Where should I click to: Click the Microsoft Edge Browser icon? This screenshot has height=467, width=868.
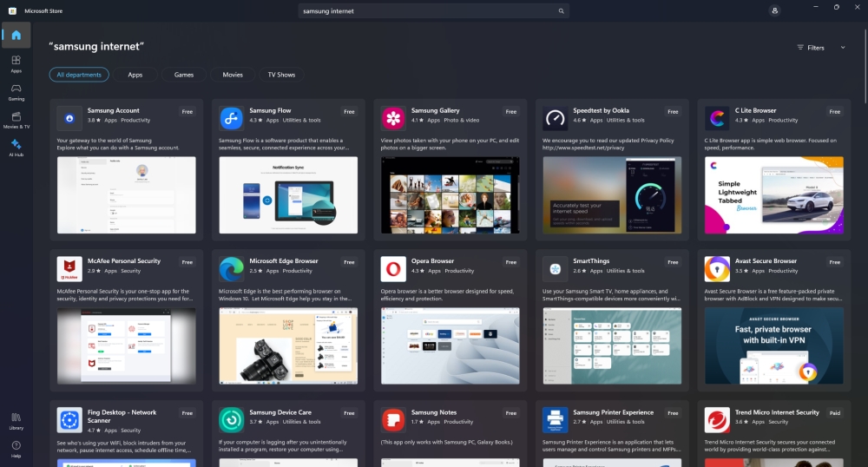point(232,269)
